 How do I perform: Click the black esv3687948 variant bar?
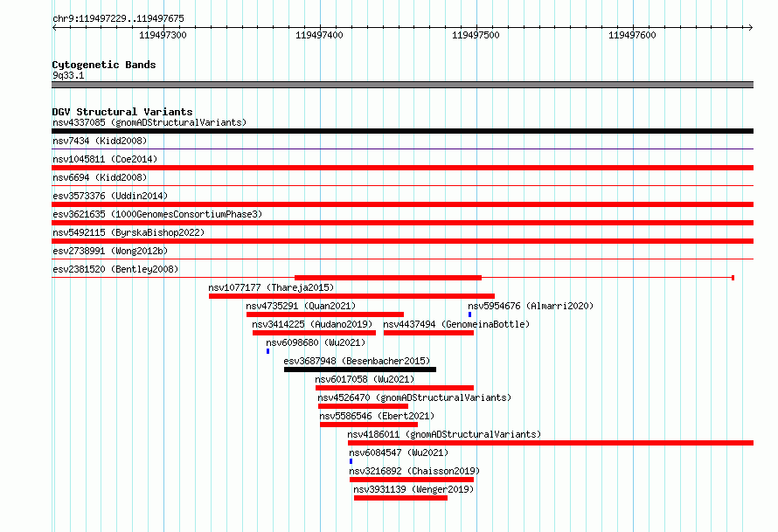tap(360, 370)
